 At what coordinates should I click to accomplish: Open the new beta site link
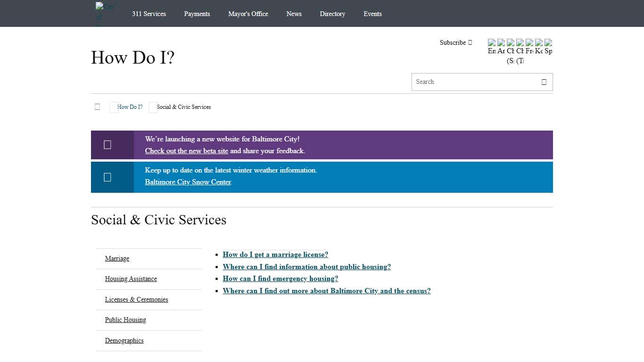point(186,151)
